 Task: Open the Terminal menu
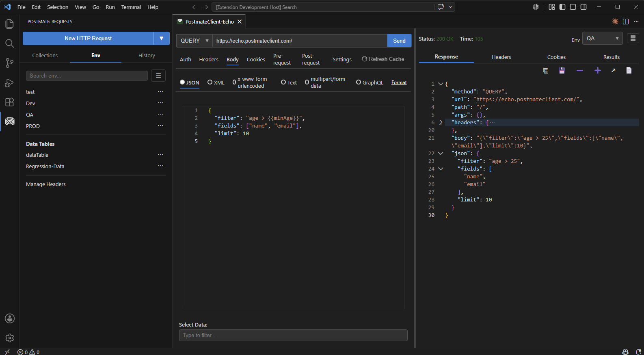pyautogui.click(x=131, y=7)
